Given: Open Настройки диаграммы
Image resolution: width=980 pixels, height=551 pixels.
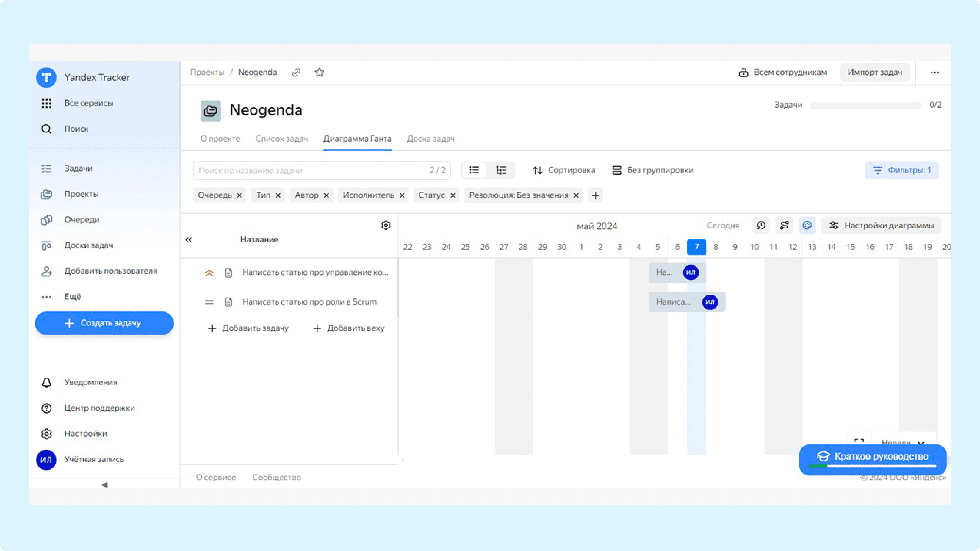Looking at the screenshot, I should (882, 226).
